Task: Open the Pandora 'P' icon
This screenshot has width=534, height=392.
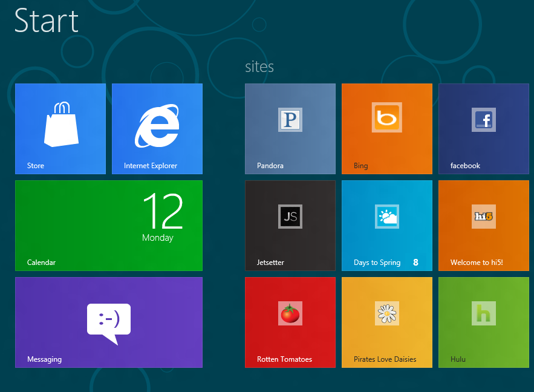Action: click(x=290, y=120)
